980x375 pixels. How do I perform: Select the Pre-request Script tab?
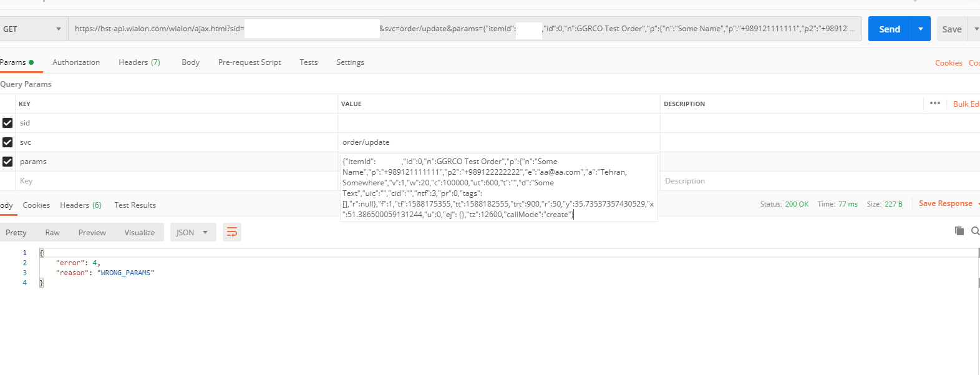(x=250, y=62)
